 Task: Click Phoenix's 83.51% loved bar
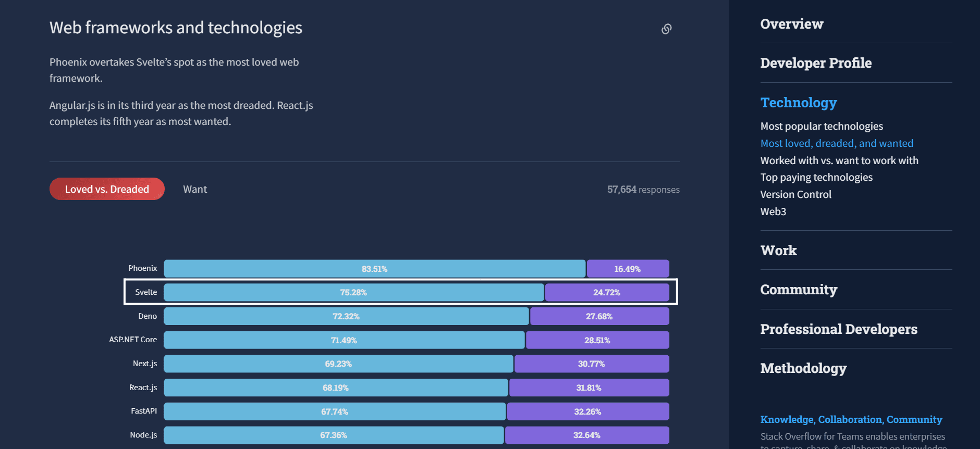point(374,269)
